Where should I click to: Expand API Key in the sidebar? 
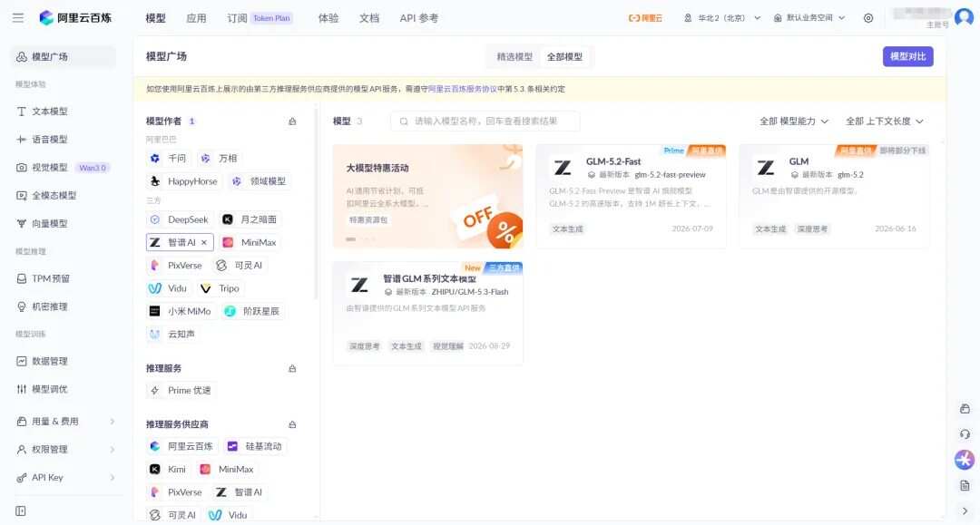65,478
